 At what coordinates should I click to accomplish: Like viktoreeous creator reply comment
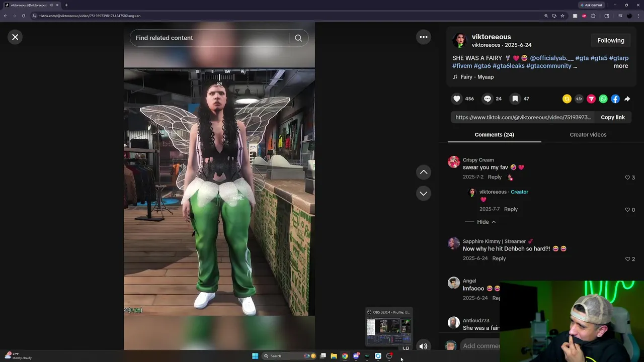pos(627,210)
